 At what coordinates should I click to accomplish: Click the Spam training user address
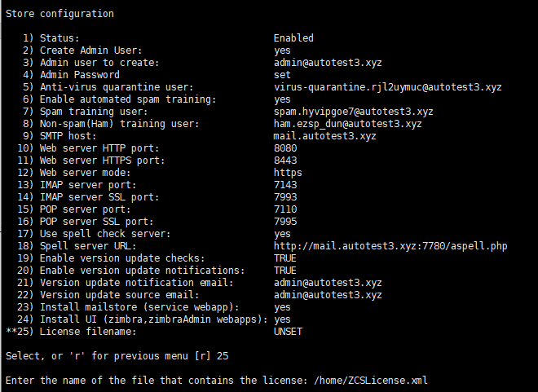[x=354, y=112]
